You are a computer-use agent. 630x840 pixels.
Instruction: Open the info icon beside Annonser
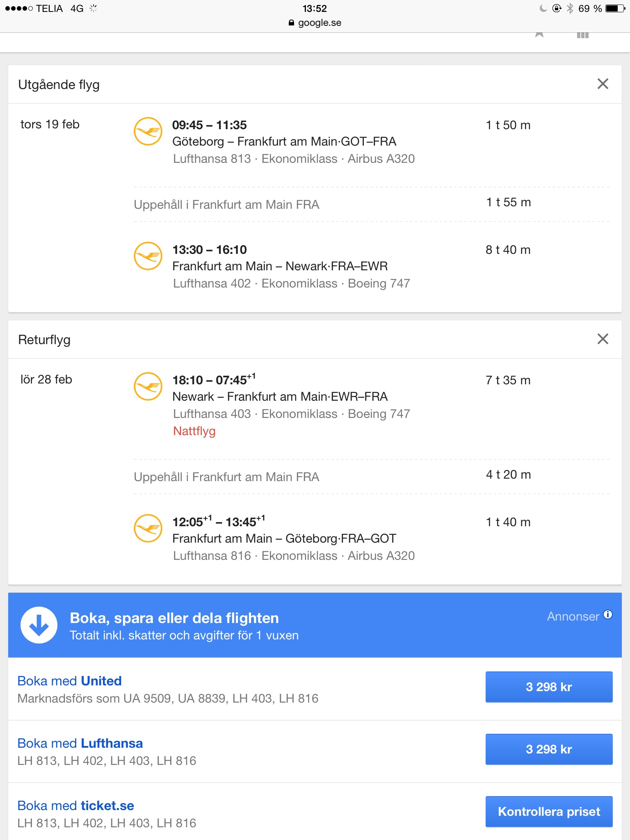(608, 614)
